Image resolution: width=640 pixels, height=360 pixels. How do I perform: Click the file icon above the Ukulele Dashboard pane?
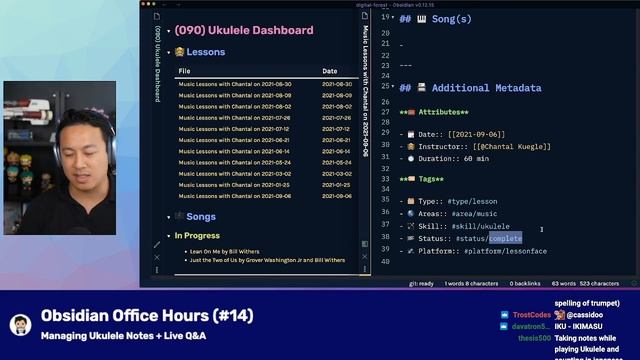point(157,16)
